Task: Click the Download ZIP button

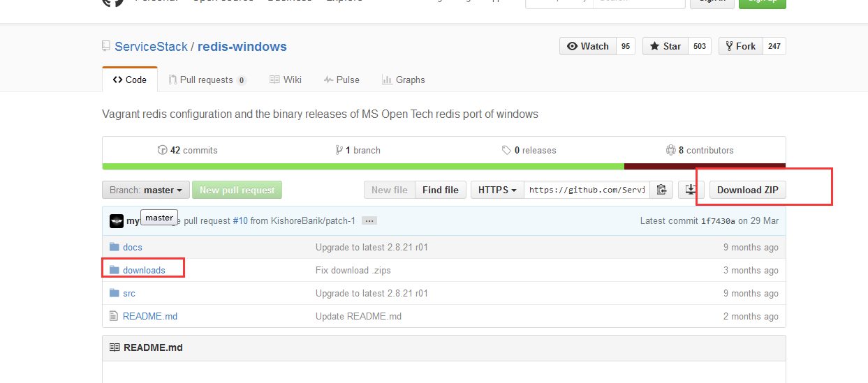Action: [747, 190]
